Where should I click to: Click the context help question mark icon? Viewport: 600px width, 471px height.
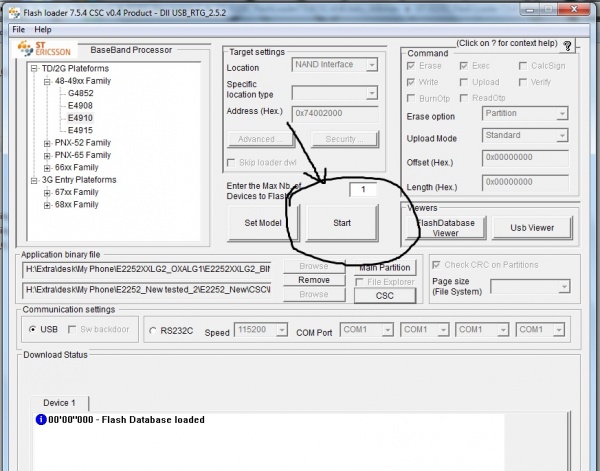pos(567,46)
